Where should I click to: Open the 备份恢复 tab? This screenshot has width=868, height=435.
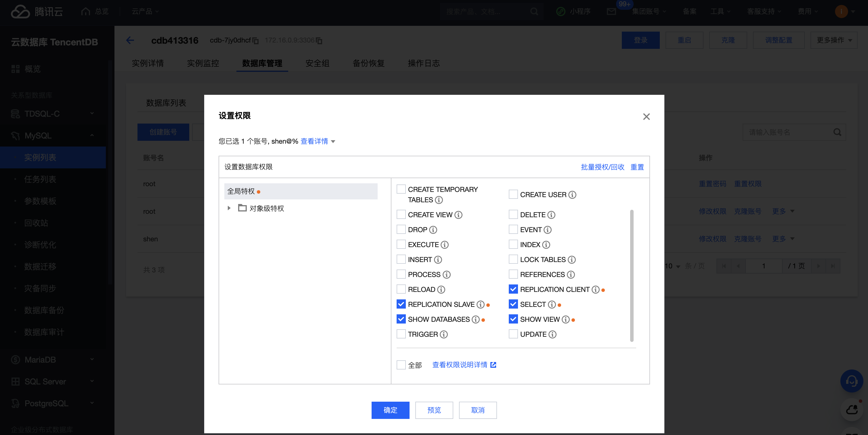368,63
